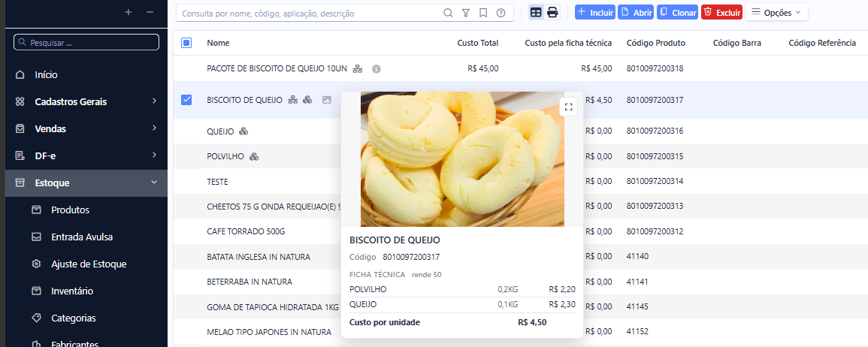This screenshot has width=868, height=347.
Task: Click the Código Produto column header
Action: point(656,43)
